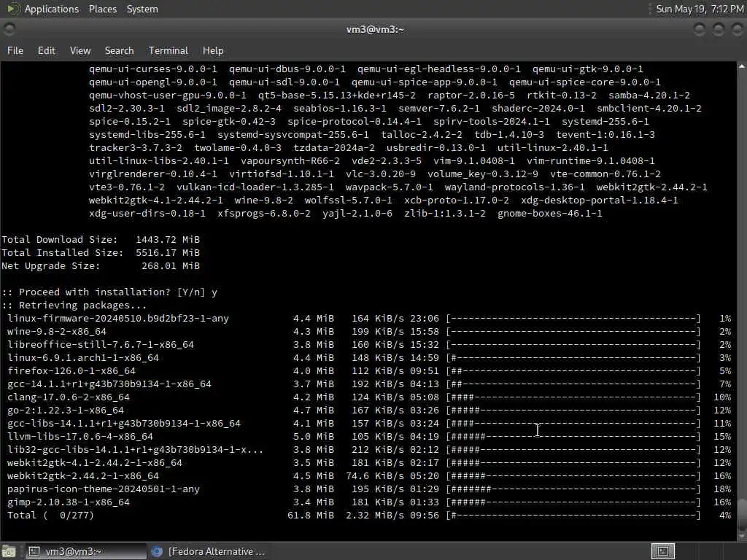Click the window menu button left of title
Screen dimensions: 747x560
click(9, 29)
